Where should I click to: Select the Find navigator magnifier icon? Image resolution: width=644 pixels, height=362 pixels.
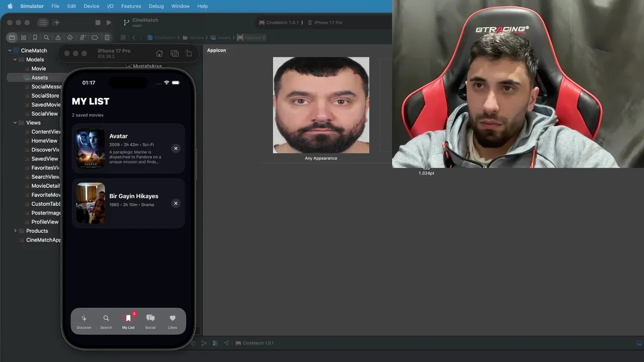[46, 38]
